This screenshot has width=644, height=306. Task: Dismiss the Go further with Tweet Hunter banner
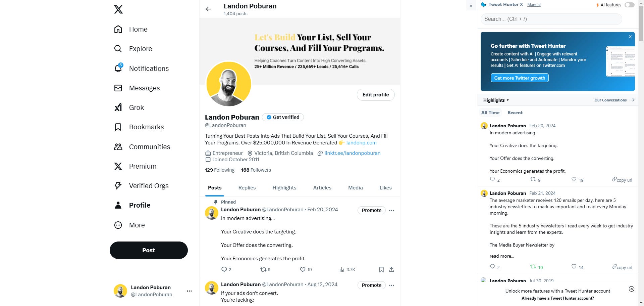click(x=630, y=37)
